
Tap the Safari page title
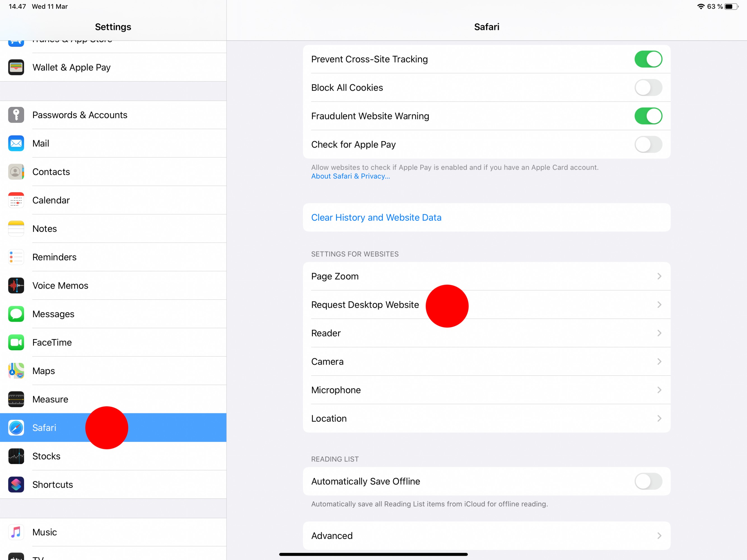point(486,27)
